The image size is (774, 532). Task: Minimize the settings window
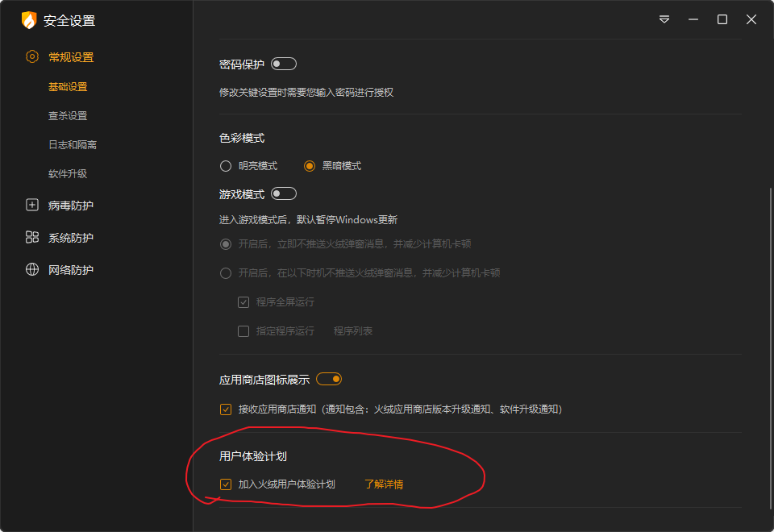tap(693, 19)
